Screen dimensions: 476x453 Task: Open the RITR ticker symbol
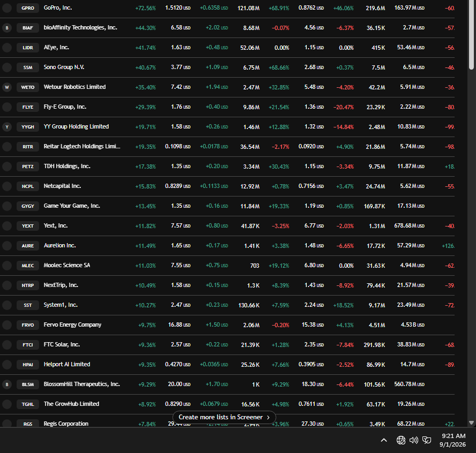click(x=28, y=147)
